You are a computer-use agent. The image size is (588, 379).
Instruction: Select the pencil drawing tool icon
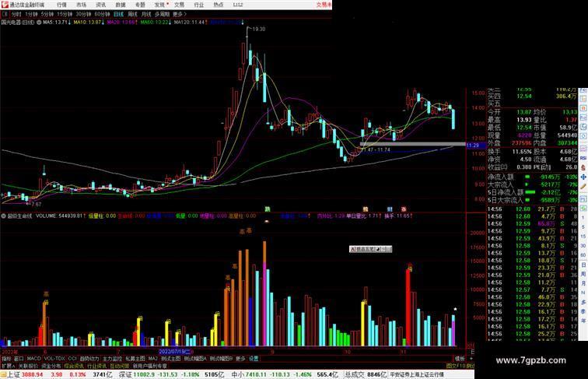tap(583, 187)
